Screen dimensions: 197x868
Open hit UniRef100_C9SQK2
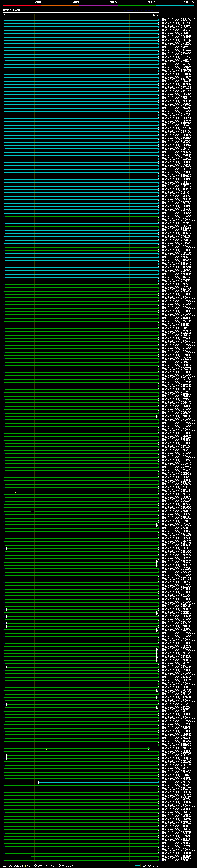(x=177, y=104)
